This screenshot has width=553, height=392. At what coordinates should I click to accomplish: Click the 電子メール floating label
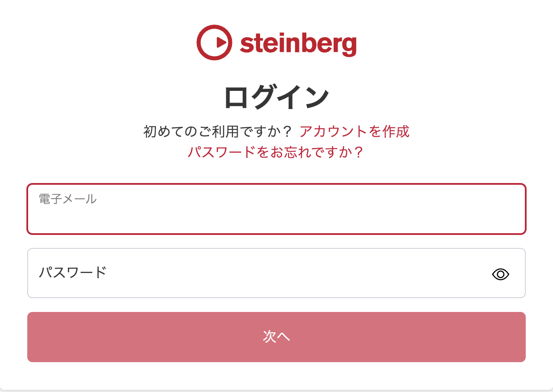point(68,199)
